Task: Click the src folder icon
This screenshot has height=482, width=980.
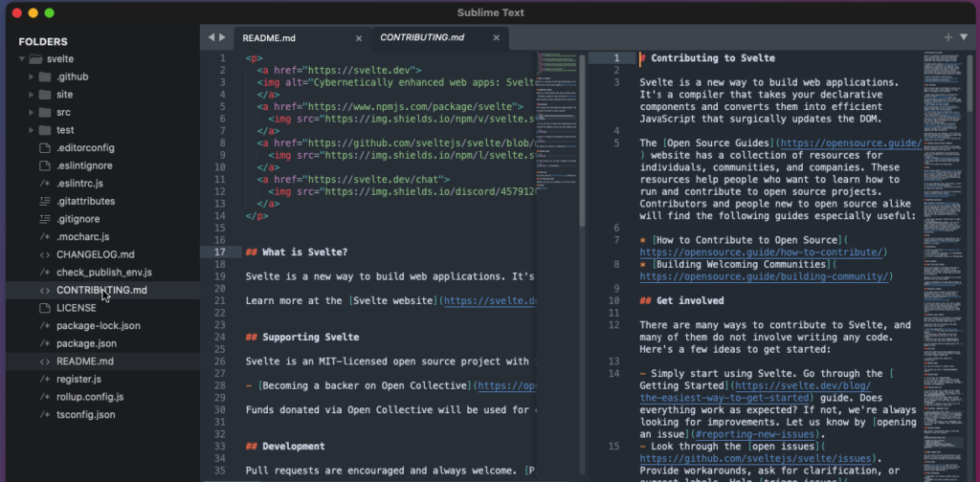Action: click(45, 113)
